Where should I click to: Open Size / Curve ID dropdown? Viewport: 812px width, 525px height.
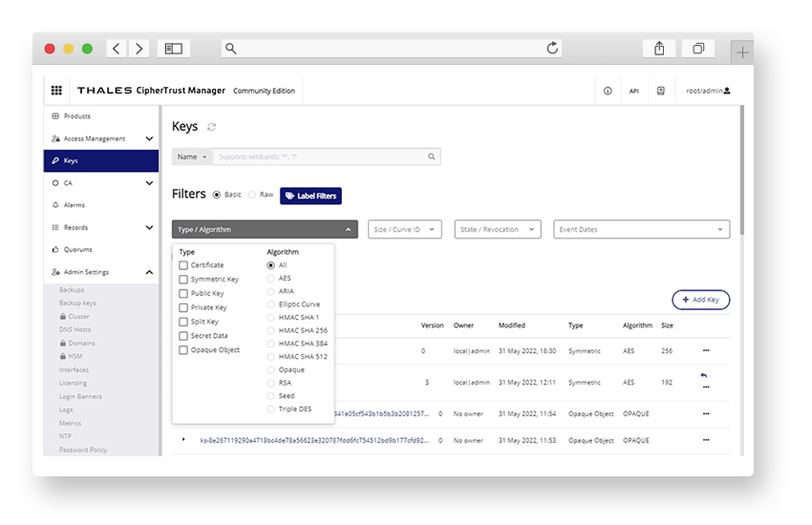tap(404, 230)
